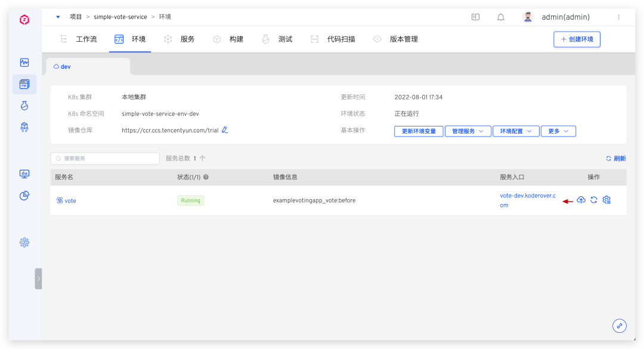
Task: Open the flask-shaped test center sidebar icon
Action: 24,106
